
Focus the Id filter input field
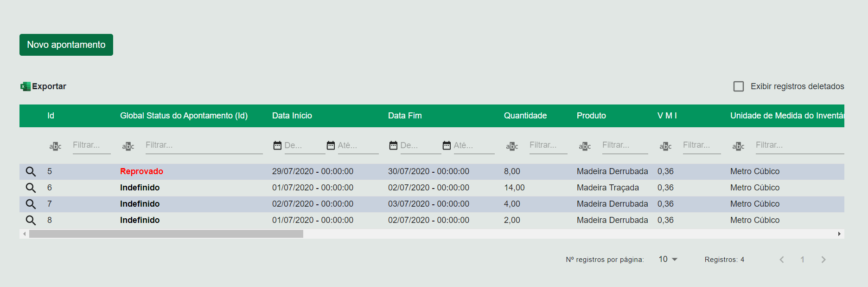point(91,145)
